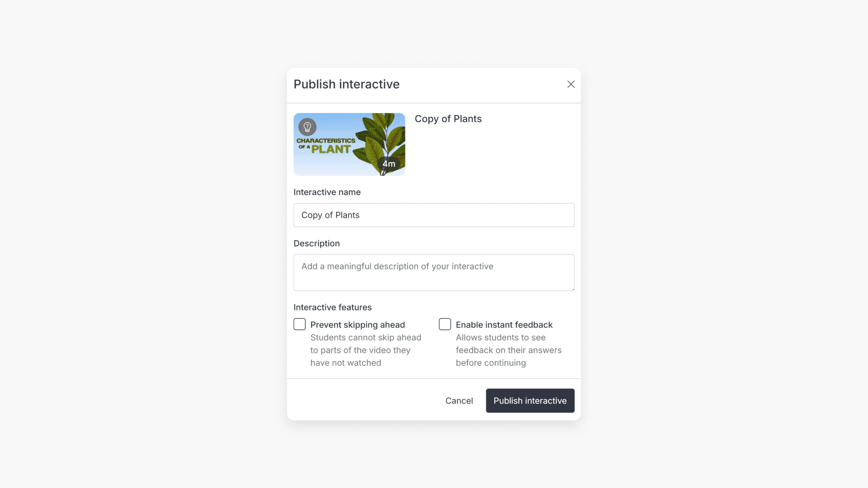Click the Copy of Plants title text

point(448,119)
